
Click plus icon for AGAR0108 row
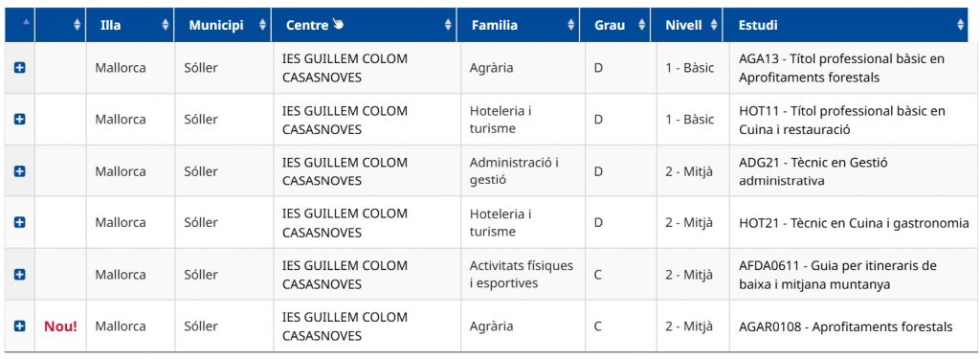[19, 325]
